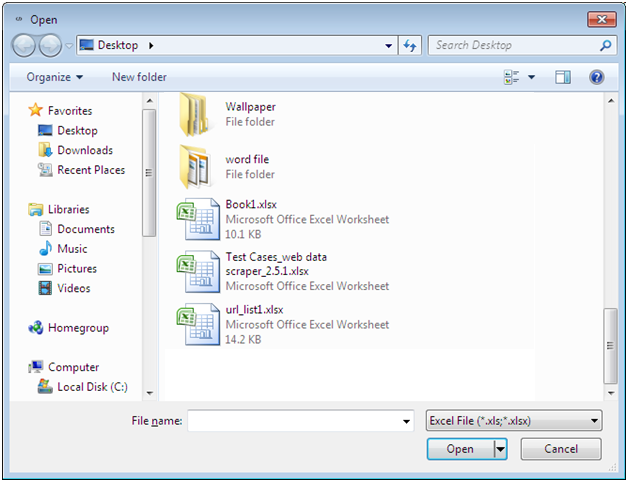Open Videos library in sidebar

[x=74, y=288]
